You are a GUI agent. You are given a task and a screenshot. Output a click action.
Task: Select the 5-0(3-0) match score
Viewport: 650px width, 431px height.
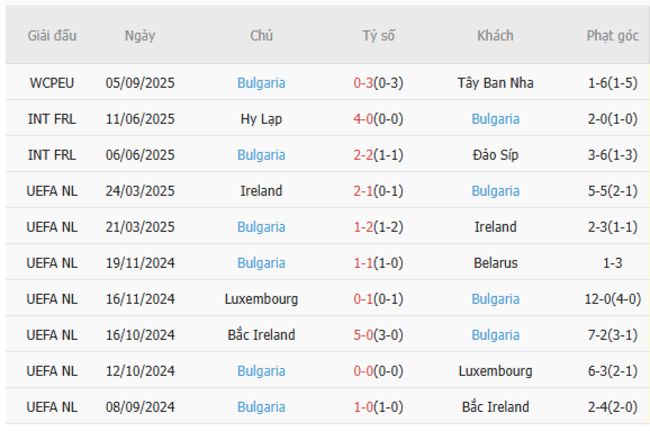(x=378, y=335)
